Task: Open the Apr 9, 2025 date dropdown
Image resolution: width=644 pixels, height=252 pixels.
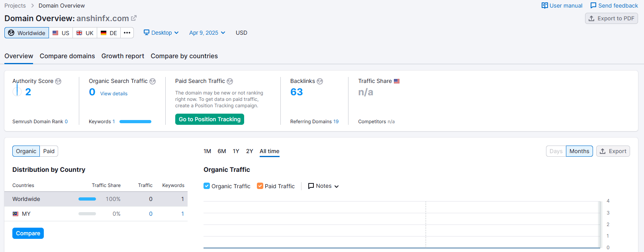Action: 207,33
